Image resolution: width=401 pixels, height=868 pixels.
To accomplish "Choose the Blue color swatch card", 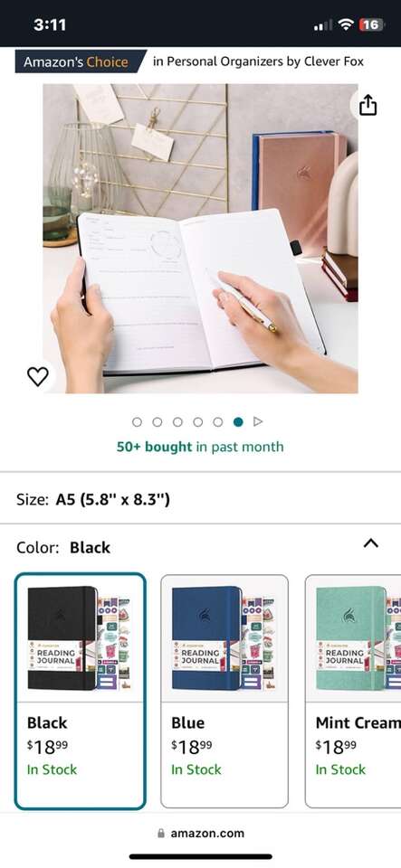I will coord(224,691).
